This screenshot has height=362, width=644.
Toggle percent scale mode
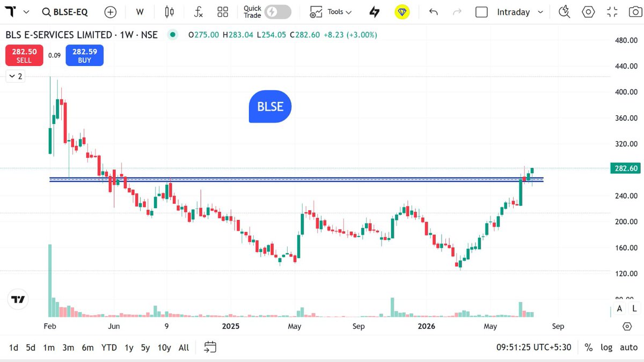click(589, 348)
